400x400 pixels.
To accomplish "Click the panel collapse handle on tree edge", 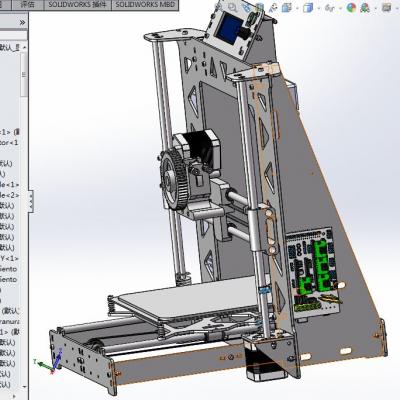I will click(x=31, y=201).
